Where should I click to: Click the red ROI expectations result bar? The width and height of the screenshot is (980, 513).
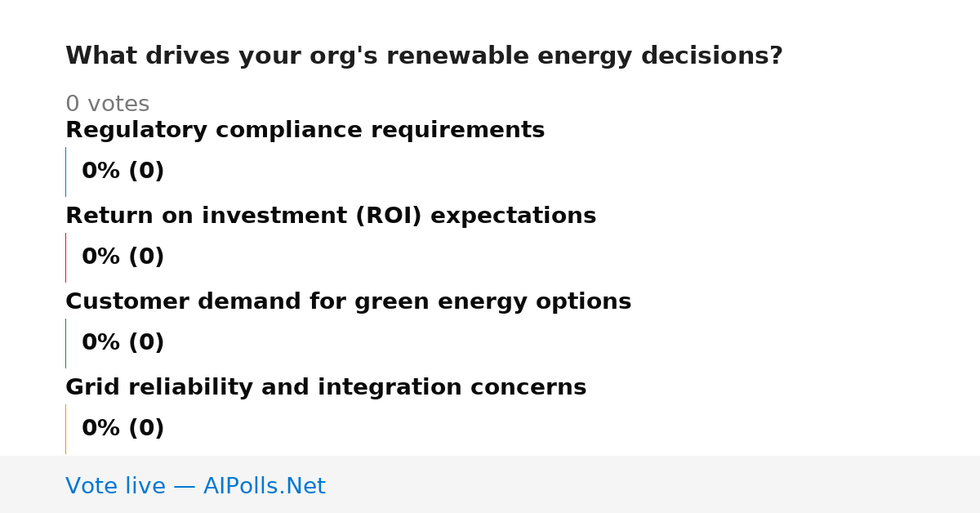[65, 257]
